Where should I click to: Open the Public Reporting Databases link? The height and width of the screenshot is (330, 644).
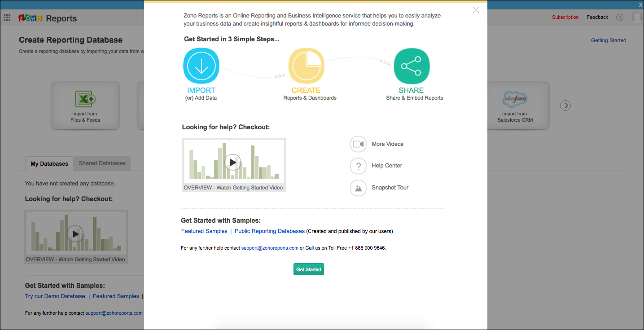pyautogui.click(x=269, y=231)
